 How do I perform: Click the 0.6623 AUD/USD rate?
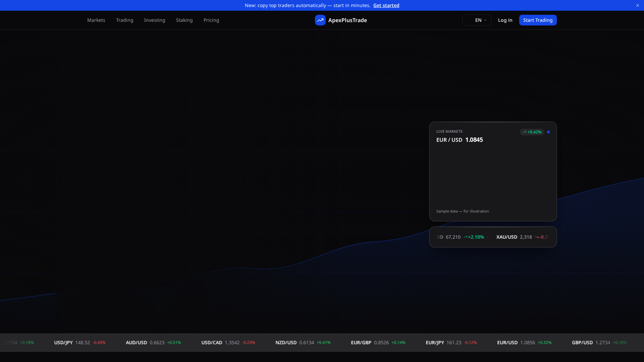tap(157, 343)
